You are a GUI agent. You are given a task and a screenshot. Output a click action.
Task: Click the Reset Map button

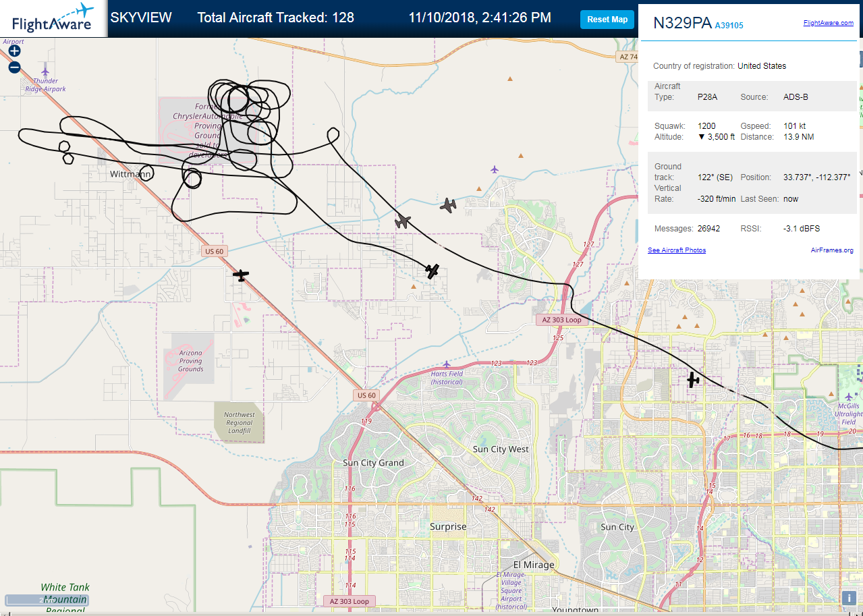607,20
